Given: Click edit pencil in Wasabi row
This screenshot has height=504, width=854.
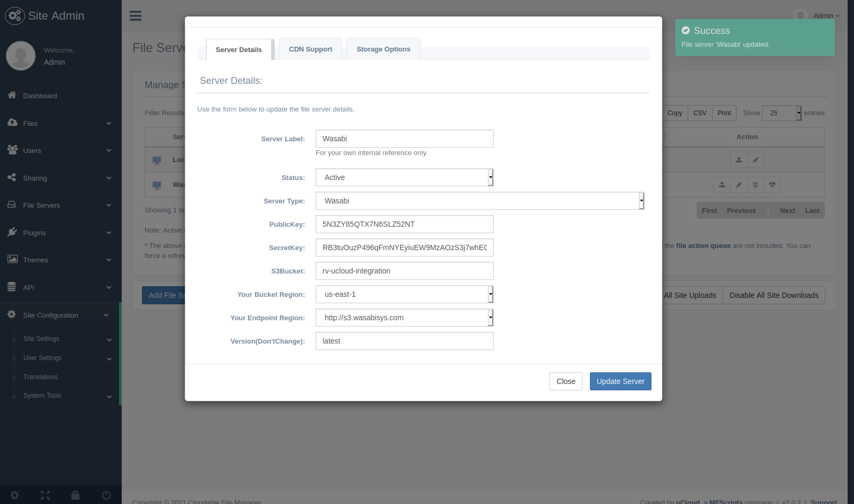Looking at the screenshot, I should coord(738,185).
